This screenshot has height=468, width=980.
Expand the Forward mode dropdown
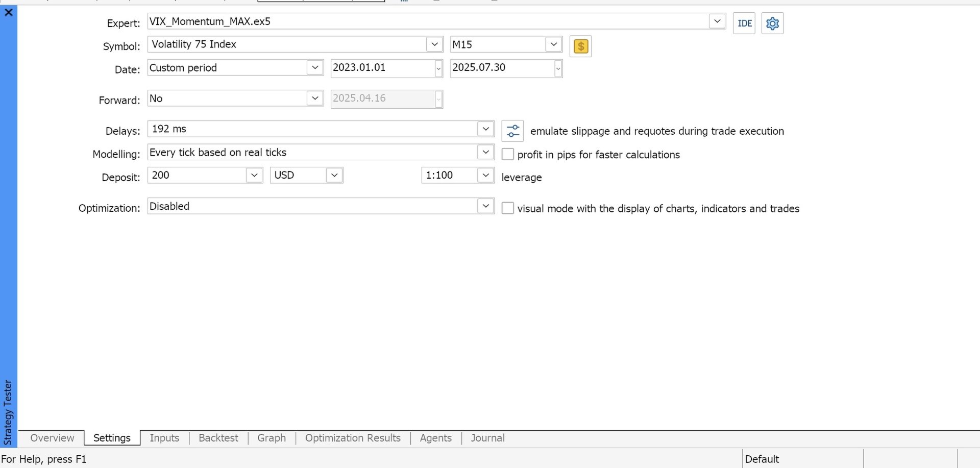tap(315, 98)
